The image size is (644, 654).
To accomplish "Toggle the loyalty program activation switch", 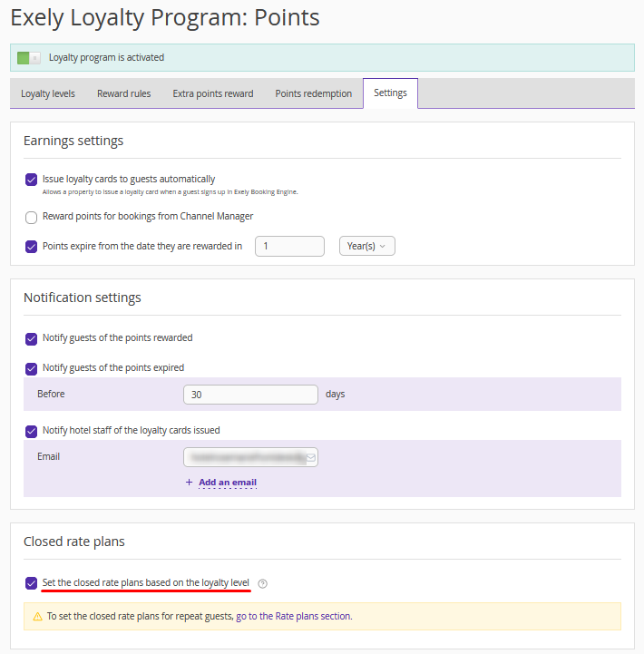I will tap(29, 57).
